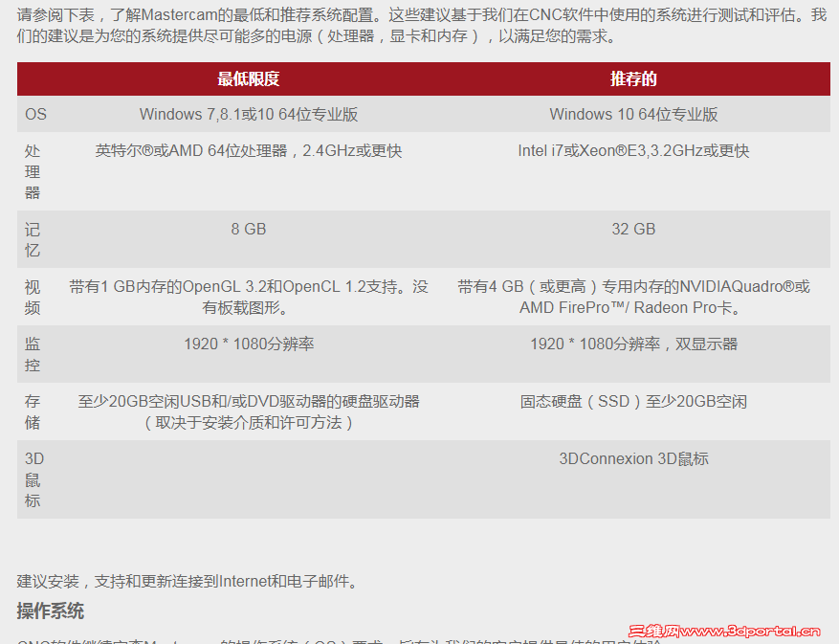Click the 英特尔®或AMD 64位处理器 cell

pos(249,151)
